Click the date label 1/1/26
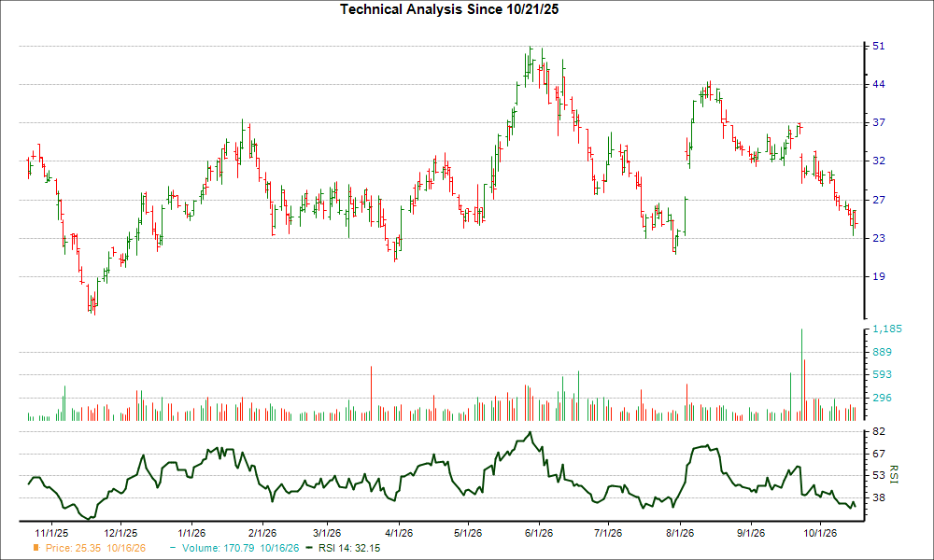The width and height of the screenshot is (934, 560). click(x=191, y=533)
